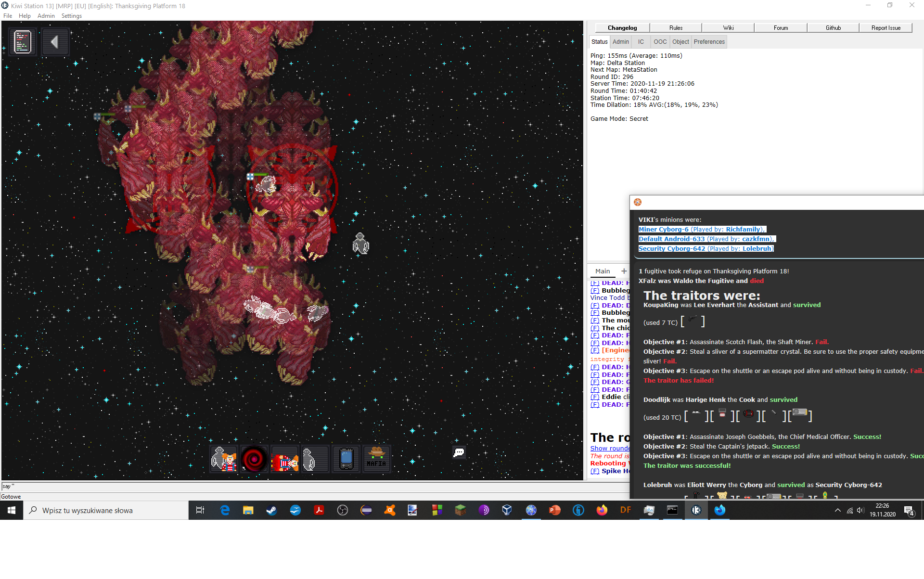Open PowerPoint from the taskbar

[555, 510]
